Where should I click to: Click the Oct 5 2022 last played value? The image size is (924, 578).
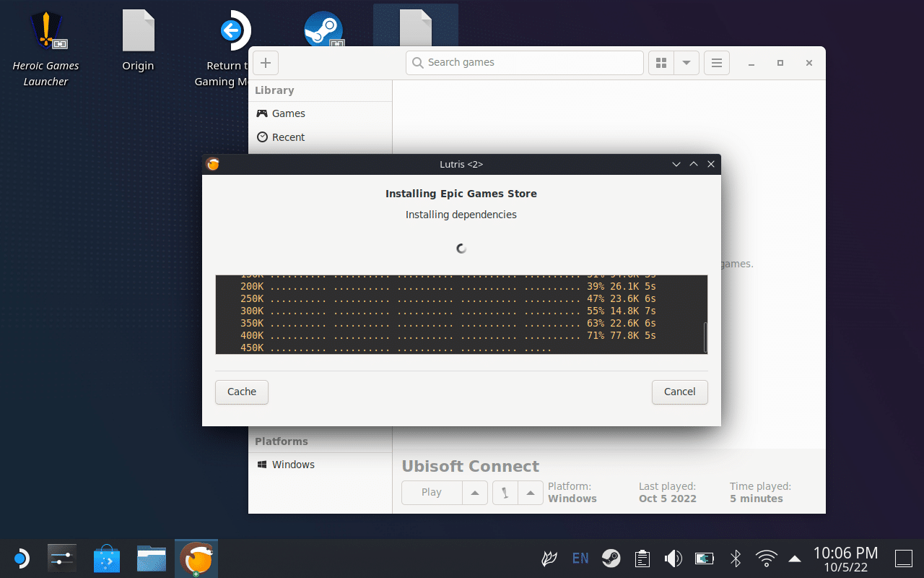(668, 499)
